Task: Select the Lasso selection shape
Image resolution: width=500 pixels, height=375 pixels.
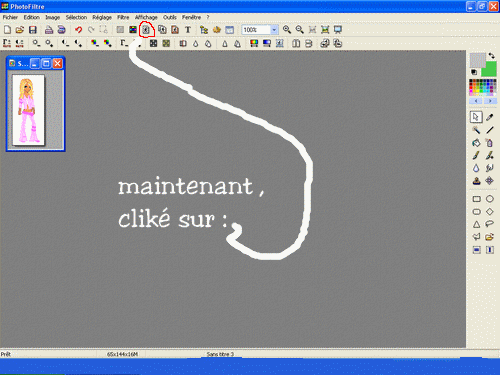Action: 489,224
